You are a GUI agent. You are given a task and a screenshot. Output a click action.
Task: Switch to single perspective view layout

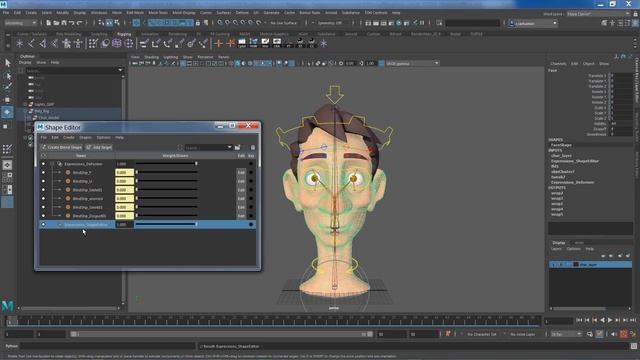click(7, 165)
